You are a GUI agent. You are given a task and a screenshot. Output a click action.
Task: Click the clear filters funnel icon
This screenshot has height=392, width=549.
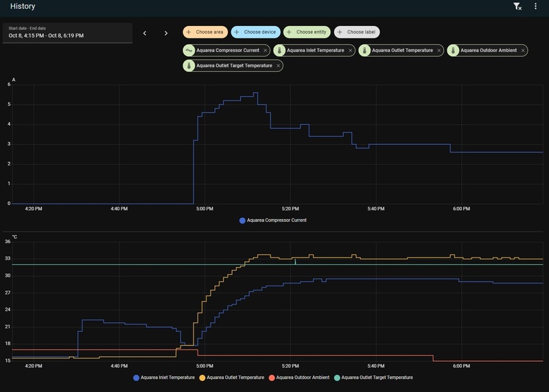517,6
